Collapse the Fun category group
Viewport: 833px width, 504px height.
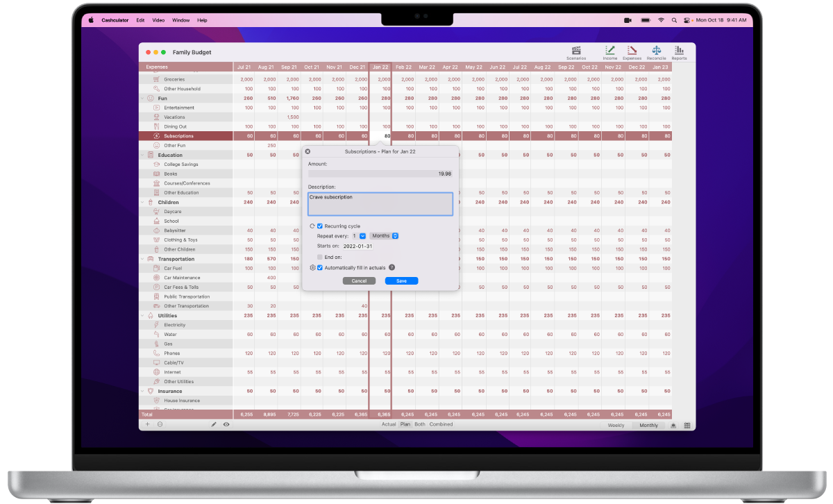(142, 98)
